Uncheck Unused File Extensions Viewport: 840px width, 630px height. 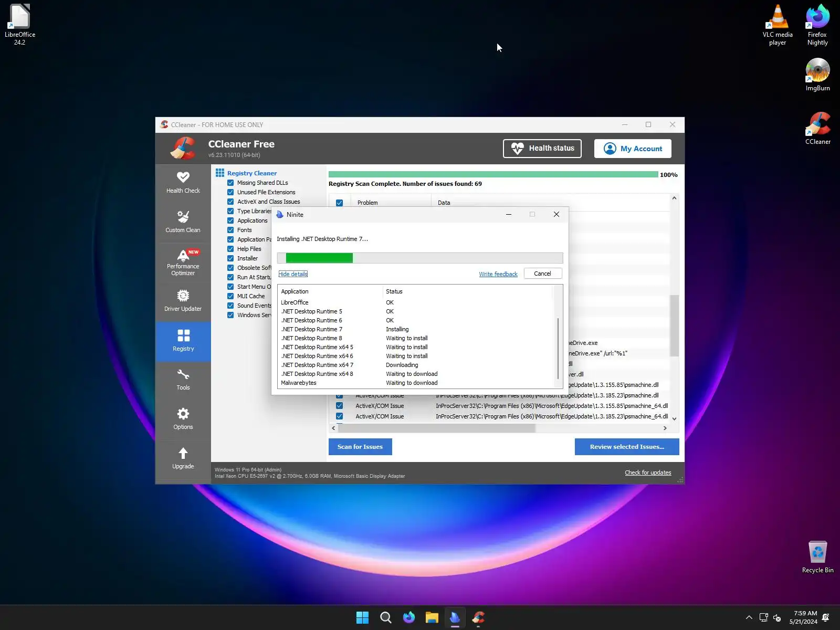pos(230,192)
